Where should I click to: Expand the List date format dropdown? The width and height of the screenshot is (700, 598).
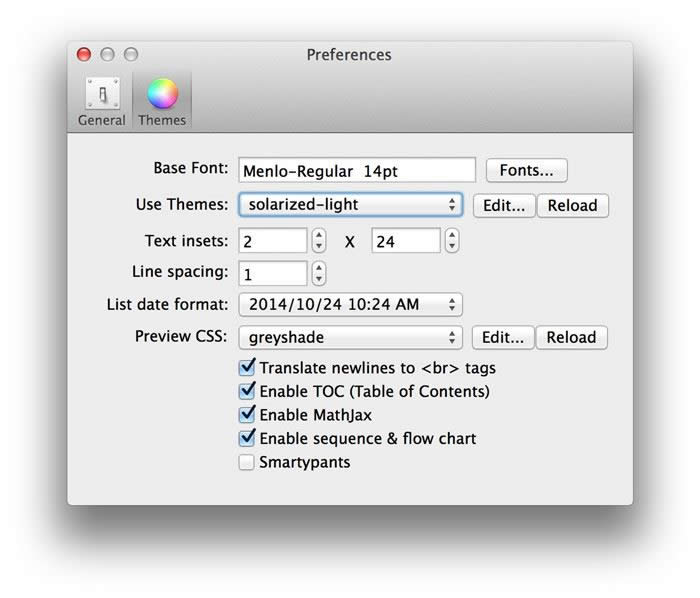tap(350, 304)
